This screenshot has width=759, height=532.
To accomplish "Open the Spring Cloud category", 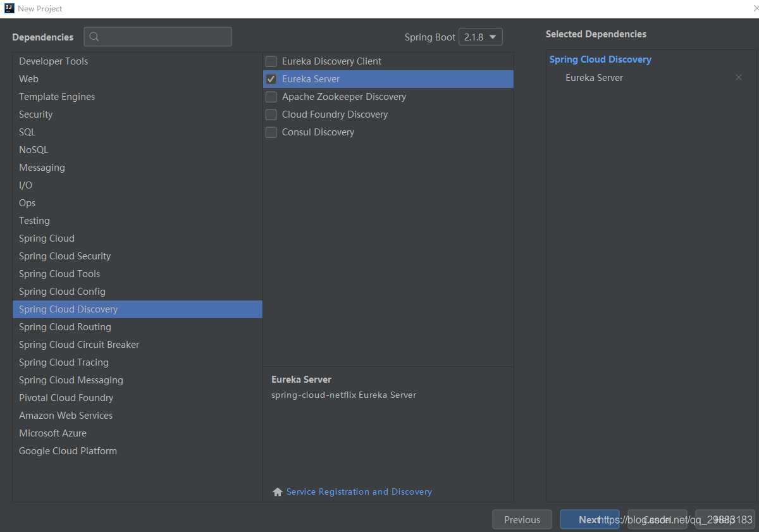I will pos(137,238).
